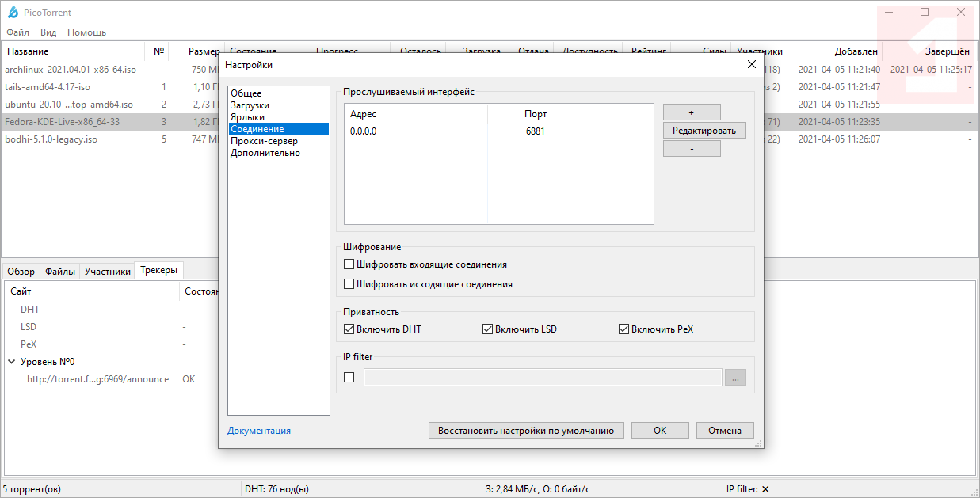Switch to the Участники tab
Screen dimensions: 980x498
click(x=108, y=271)
